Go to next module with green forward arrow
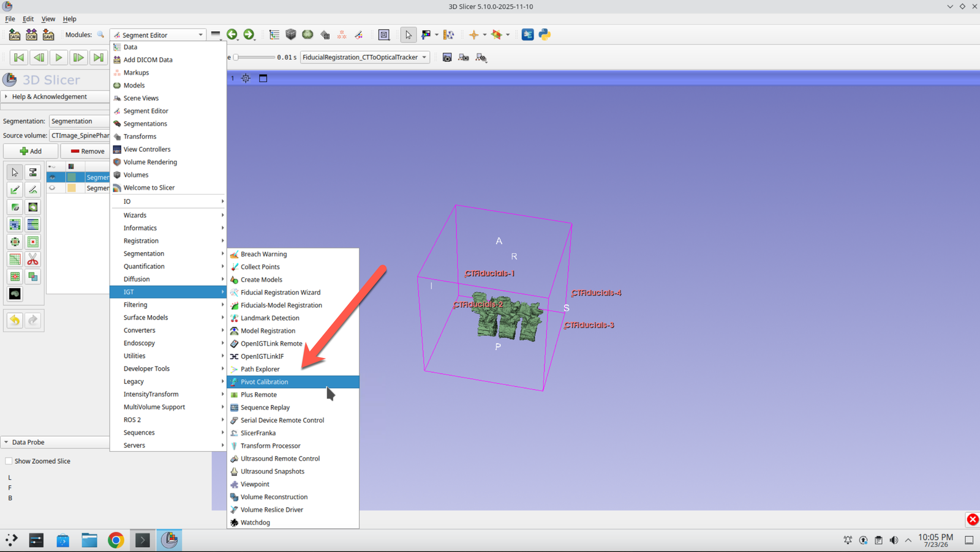Image resolution: width=980 pixels, height=552 pixels. click(x=249, y=35)
